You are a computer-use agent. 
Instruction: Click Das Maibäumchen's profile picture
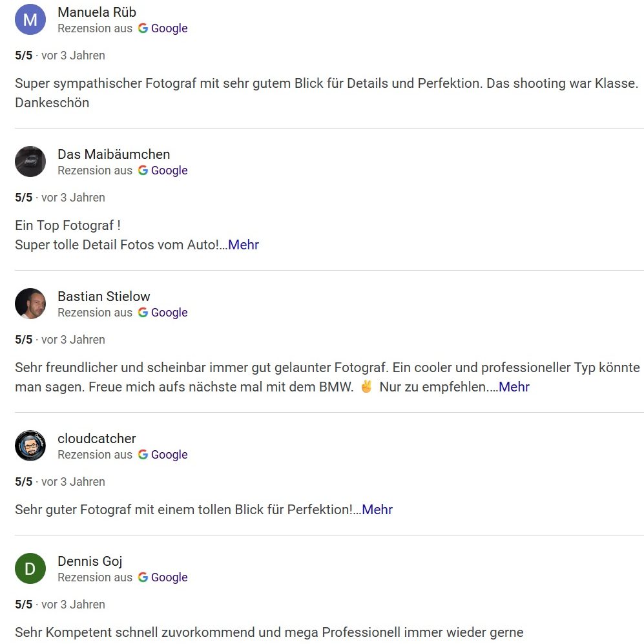point(30,161)
